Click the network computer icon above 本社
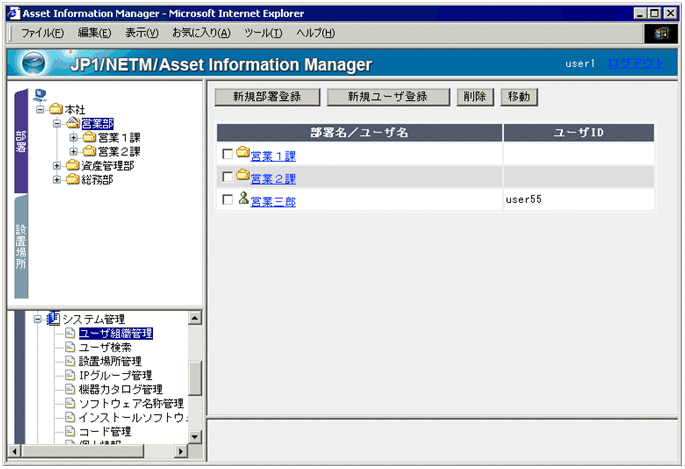 point(40,95)
